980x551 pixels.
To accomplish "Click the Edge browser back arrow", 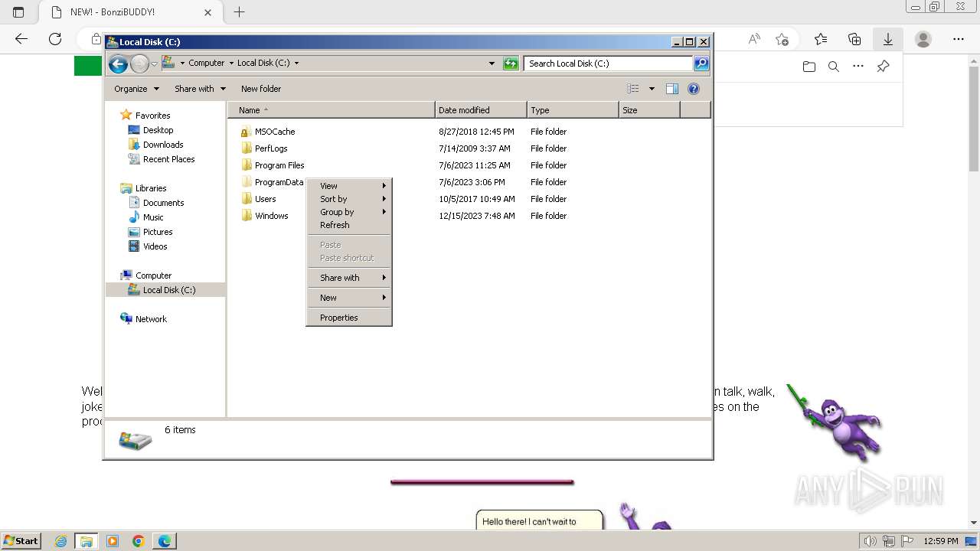I will point(21,39).
